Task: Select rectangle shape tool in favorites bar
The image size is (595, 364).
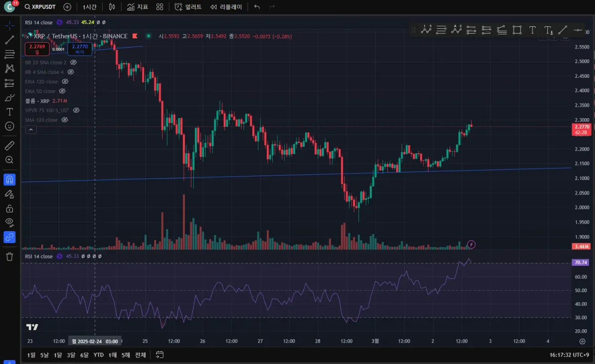Action: point(517,30)
